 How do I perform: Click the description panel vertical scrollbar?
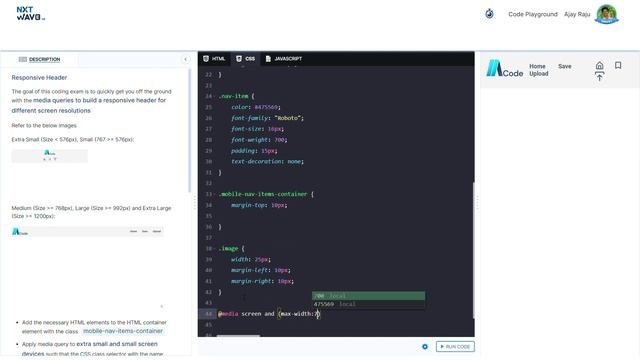click(x=189, y=131)
